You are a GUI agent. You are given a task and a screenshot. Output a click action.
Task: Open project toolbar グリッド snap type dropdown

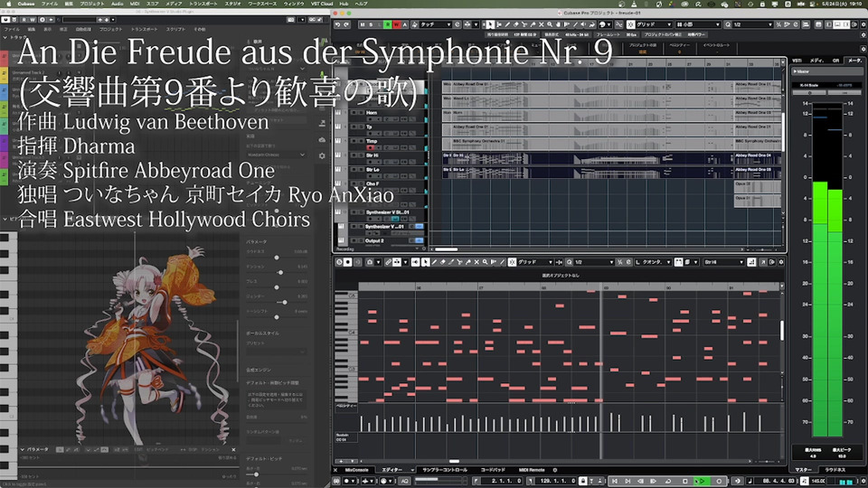coord(654,25)
